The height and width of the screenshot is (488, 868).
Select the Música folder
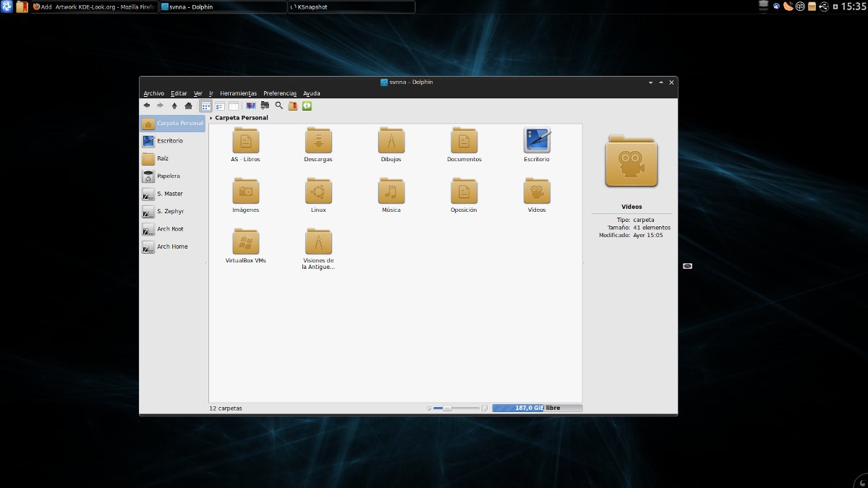click(x=391, y=195)
